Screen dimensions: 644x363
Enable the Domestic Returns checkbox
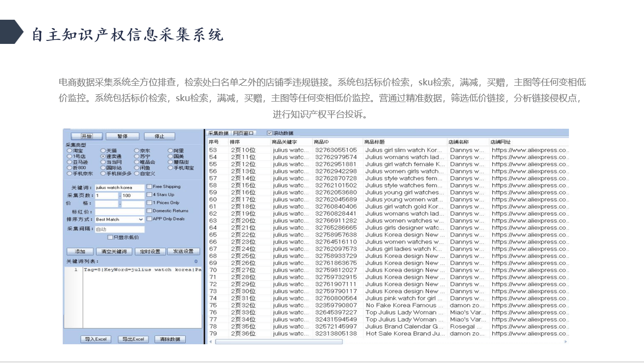[x=149, y=211]
